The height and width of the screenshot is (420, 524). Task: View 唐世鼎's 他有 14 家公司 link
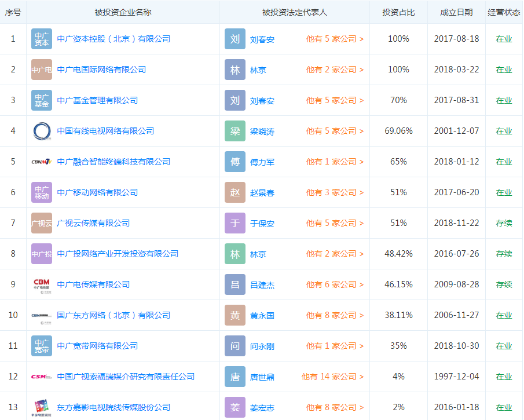click(x=332, y=377)
